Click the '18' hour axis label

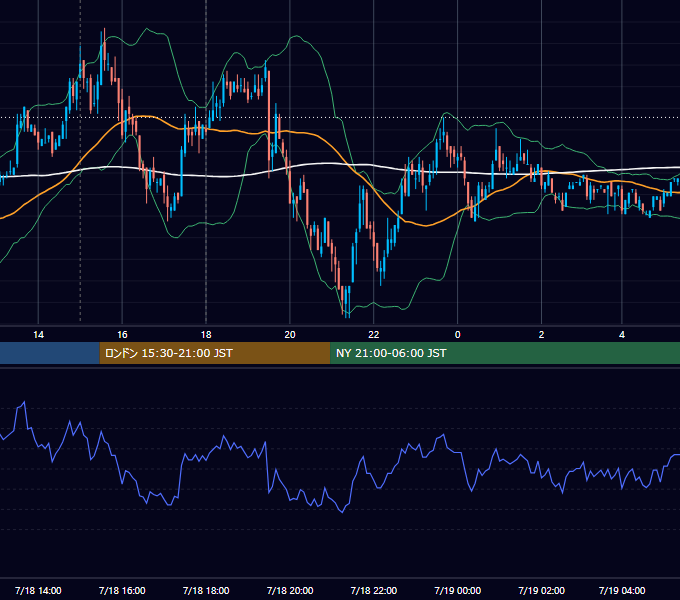pos(206,335)
